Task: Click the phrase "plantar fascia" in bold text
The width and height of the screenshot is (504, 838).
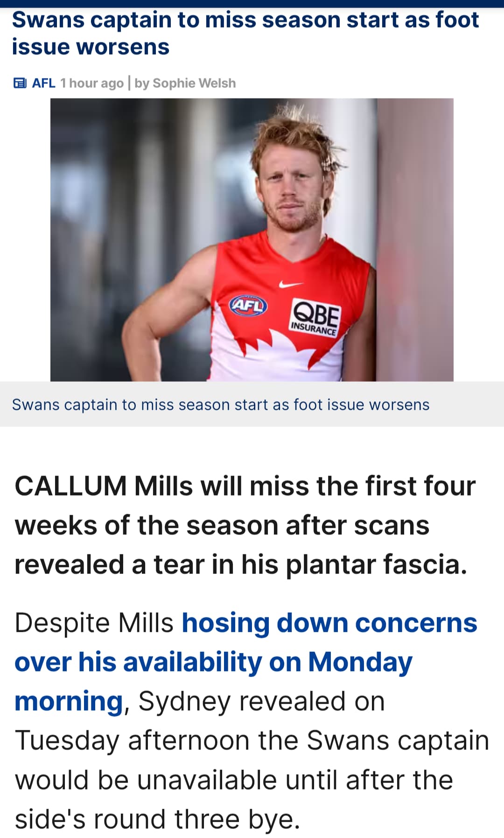Action: pyautogui.click(x=376, y=565)
